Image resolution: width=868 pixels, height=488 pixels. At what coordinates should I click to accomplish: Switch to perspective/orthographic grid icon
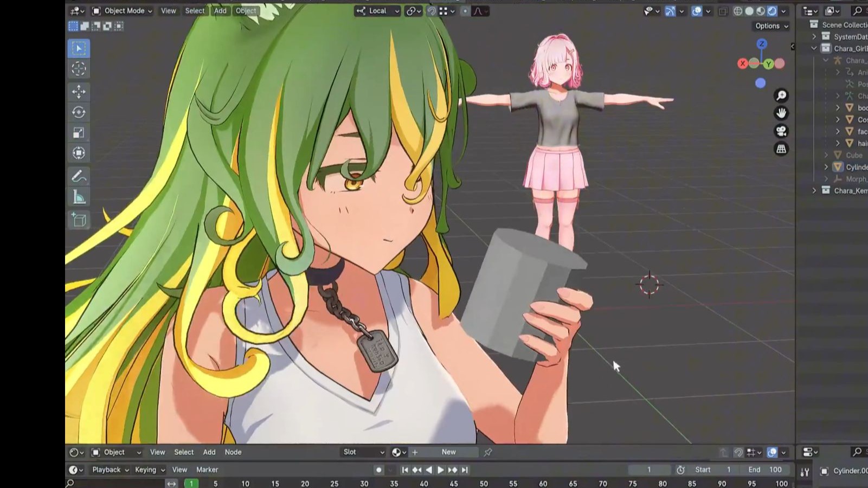[781, 149]
